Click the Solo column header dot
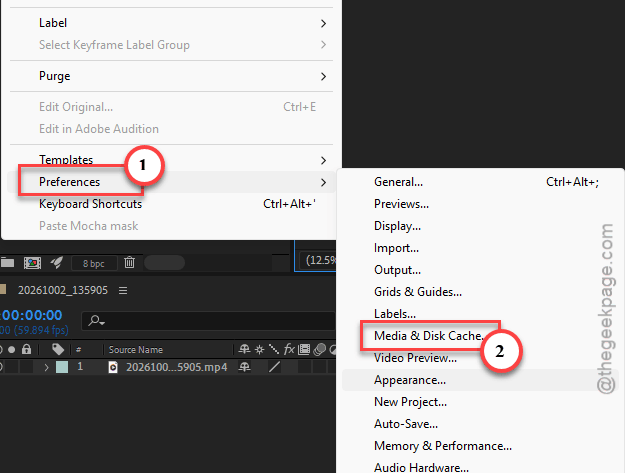This screenshot has height=473, width=625. pyautogui.click(x=12, y=349)
